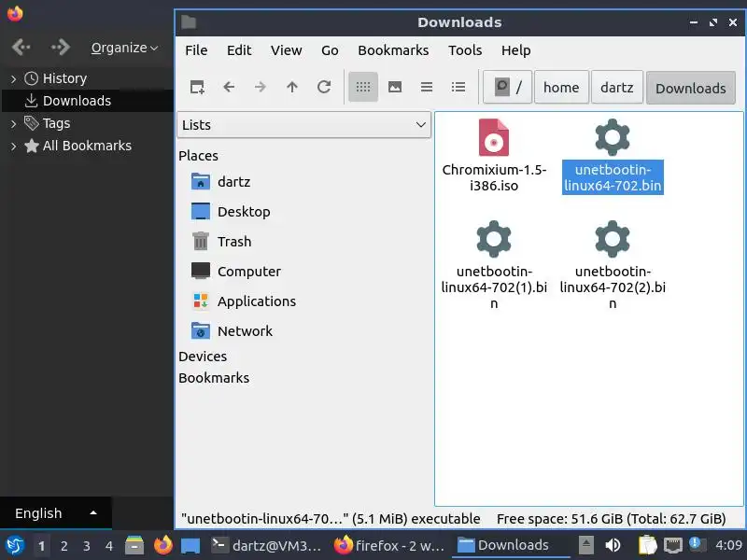Viewport: 747px width, 560px height.
Task: Switch to workspace 4
Action: [x=109, y=546]
